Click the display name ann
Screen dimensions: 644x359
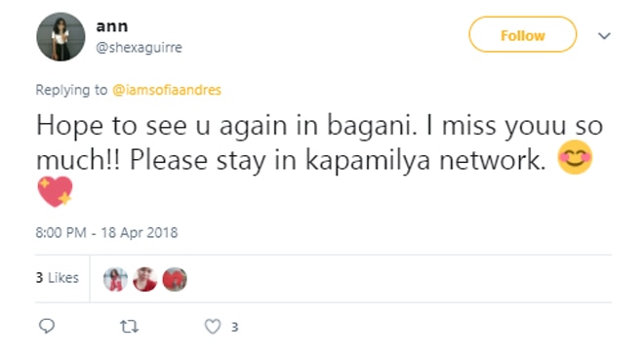111,26
